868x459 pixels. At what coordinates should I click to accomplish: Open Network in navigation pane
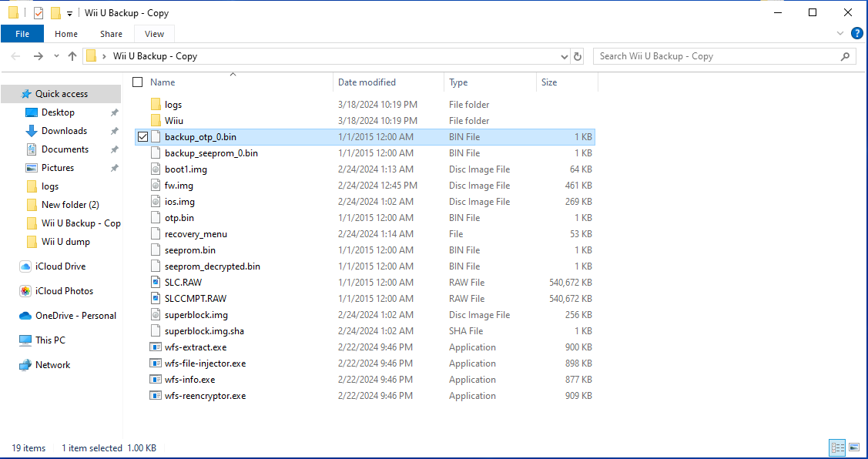(53, 365)
